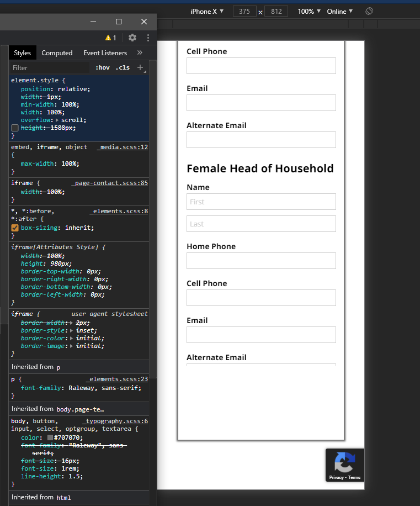Open the _page-contact.scss:85 source link
The width and height of the screenshot is (420, 506).
tap(110, 183)
